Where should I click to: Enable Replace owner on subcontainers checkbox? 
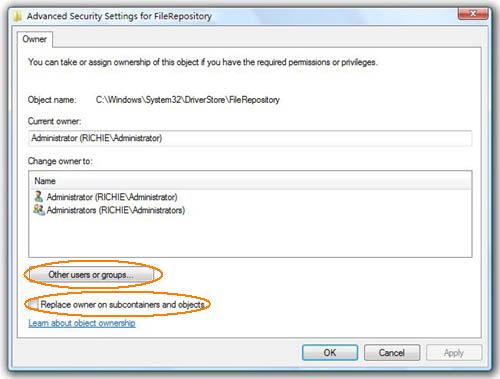tap(33, 304)
